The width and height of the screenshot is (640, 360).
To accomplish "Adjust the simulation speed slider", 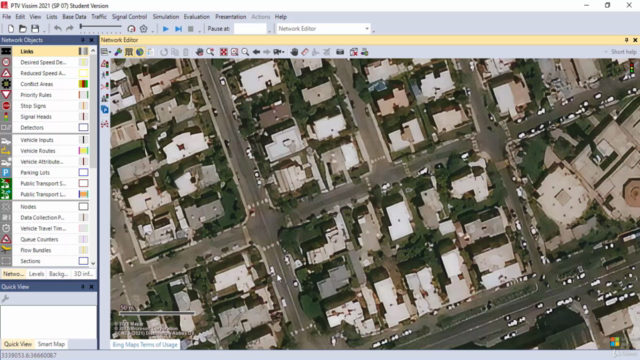I will (100, 27).
